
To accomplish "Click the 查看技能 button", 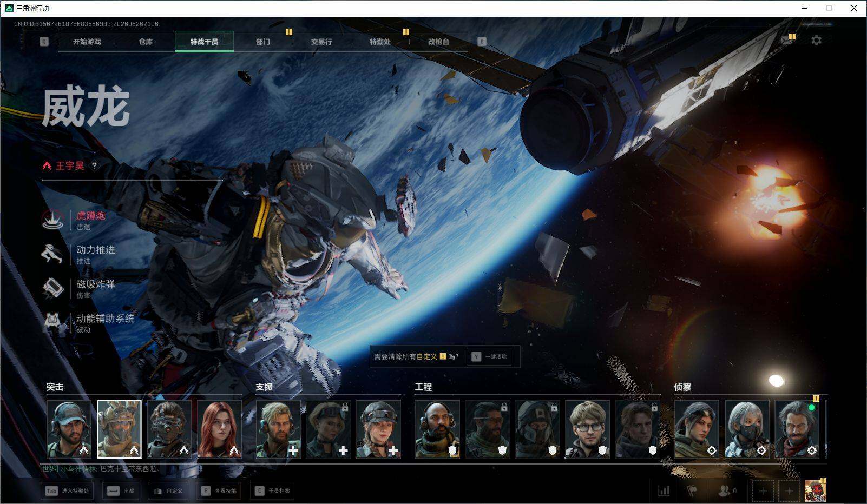I will (220, 491).
